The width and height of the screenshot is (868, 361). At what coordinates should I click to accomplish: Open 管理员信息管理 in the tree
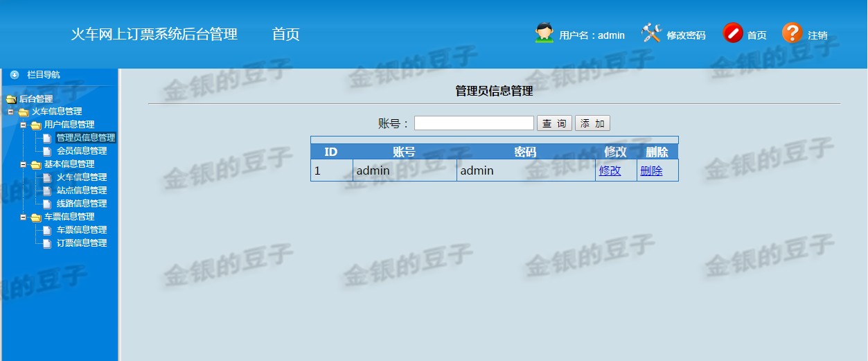pos(86,138)
